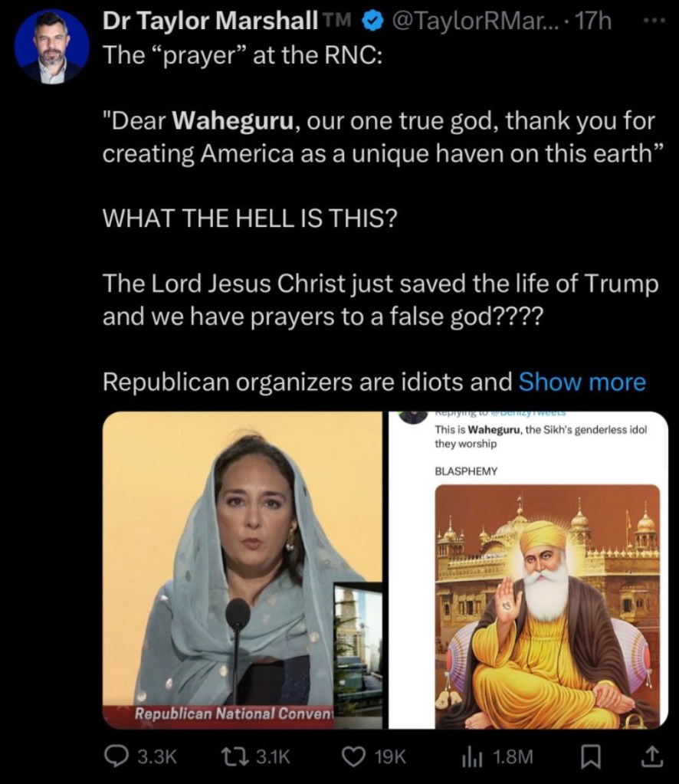Click the 19K likes count
The height and width of the screenshot is (784, 679).
coord(390,756)
